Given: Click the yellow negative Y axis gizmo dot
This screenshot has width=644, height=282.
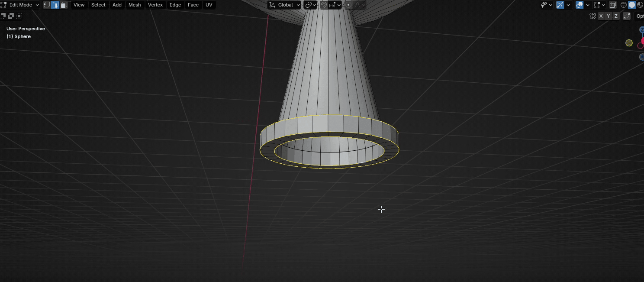Looking at the screenshot, I should click(629, 43).
